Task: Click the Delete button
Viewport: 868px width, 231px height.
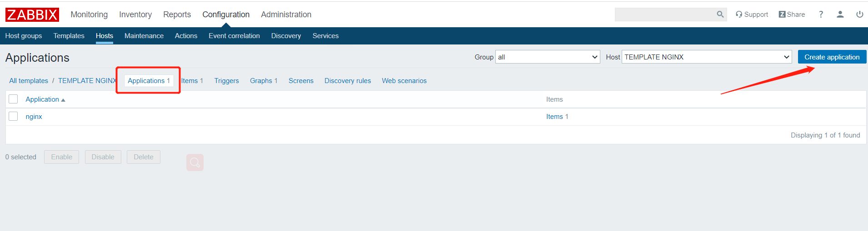Action: click(x=144, y=157)
